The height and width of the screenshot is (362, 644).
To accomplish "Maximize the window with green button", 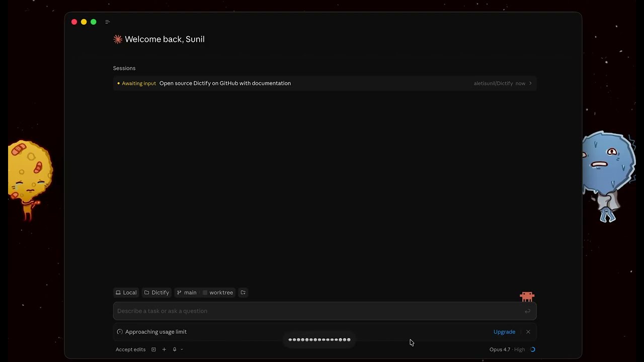I will (93, 22).
